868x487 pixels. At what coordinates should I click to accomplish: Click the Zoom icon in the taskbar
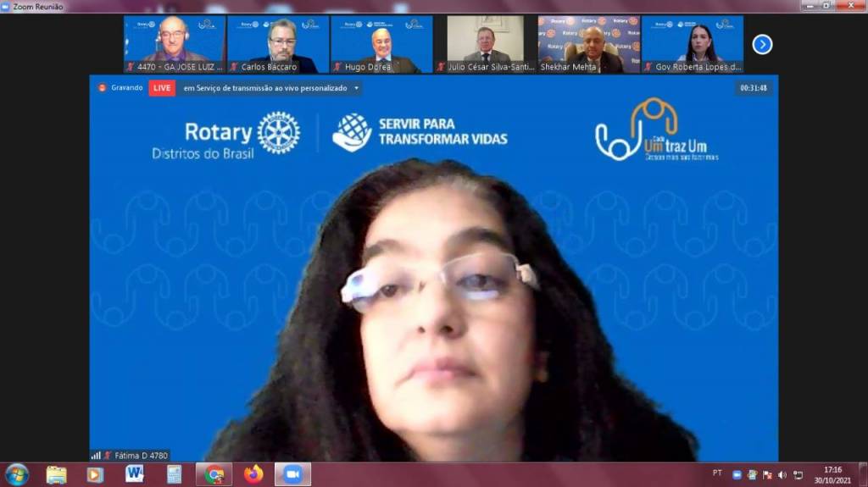pyautogui.click(x=292, y=474)
